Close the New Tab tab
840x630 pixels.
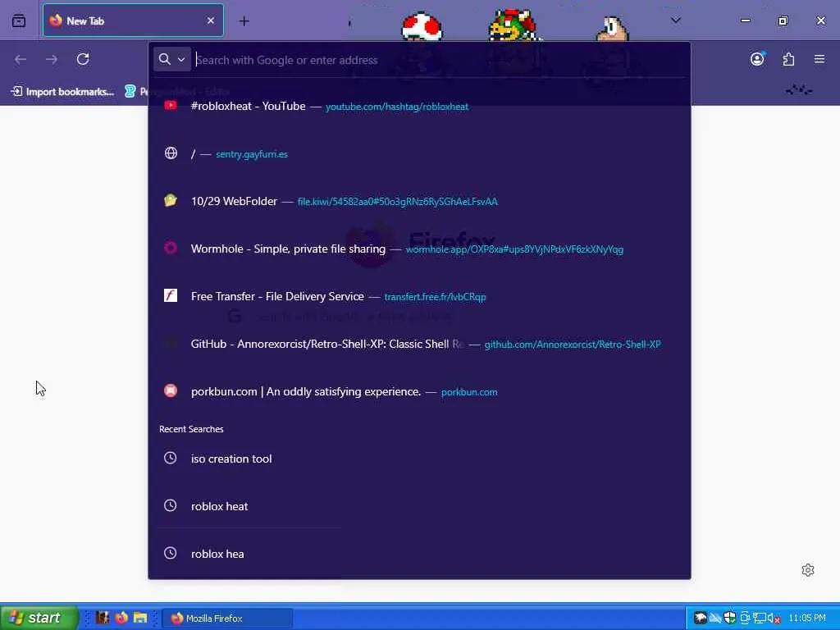coord(211,21)
